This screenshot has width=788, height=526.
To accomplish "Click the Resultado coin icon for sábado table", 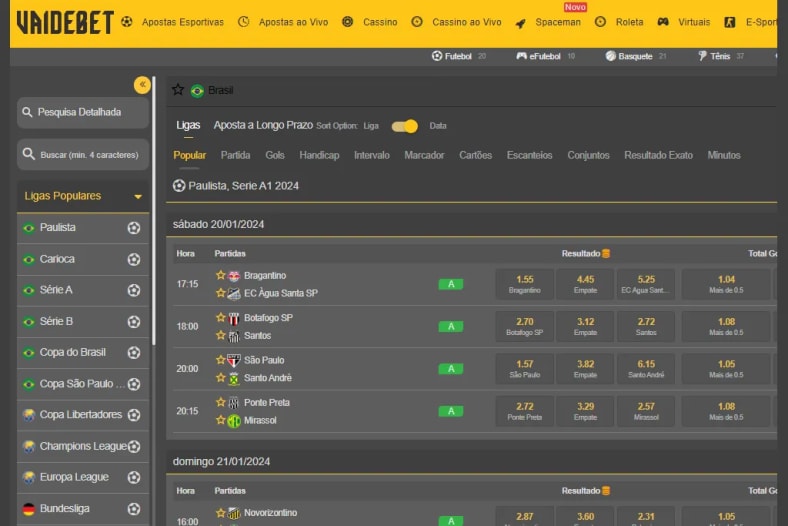I will 606,254.
